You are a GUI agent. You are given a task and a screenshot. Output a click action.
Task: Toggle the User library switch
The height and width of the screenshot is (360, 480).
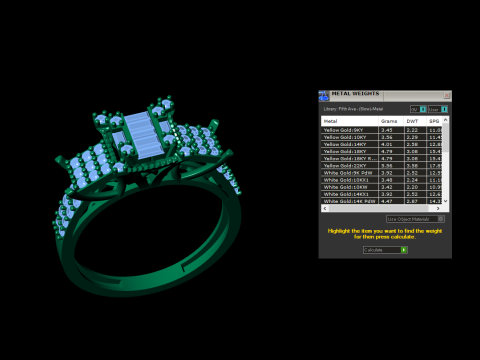pyautogui.click(x=438, y=109)
